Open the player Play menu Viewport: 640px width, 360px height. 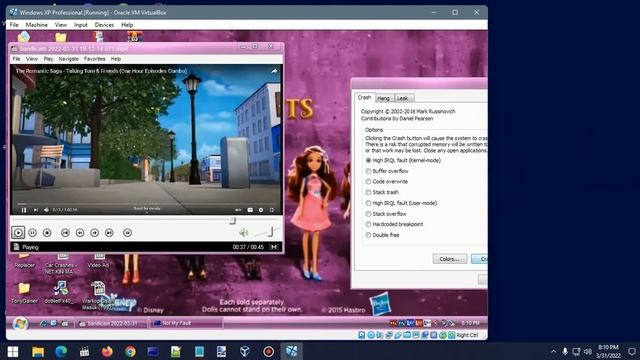48,59
